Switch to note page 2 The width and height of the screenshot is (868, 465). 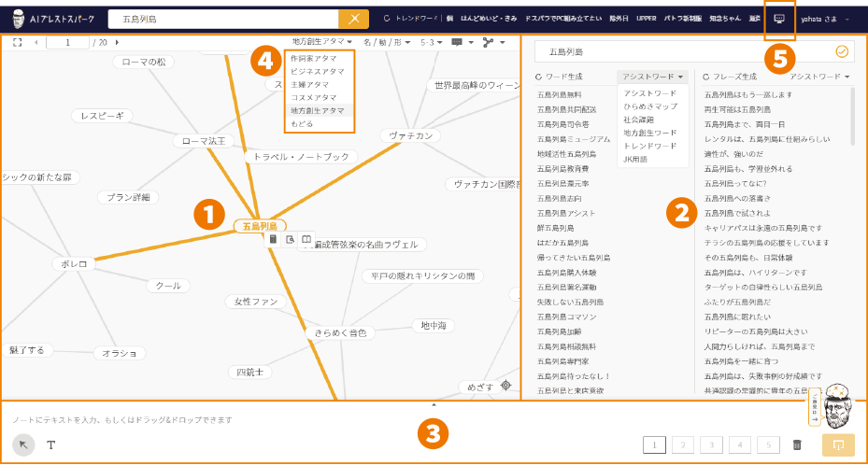pos(683,444)
